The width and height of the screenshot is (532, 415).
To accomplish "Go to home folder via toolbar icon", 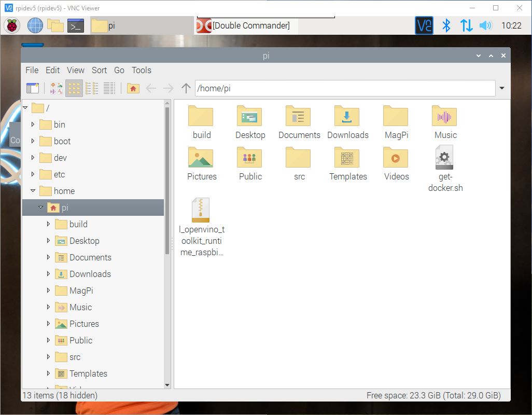I will (x=133, y=88).
